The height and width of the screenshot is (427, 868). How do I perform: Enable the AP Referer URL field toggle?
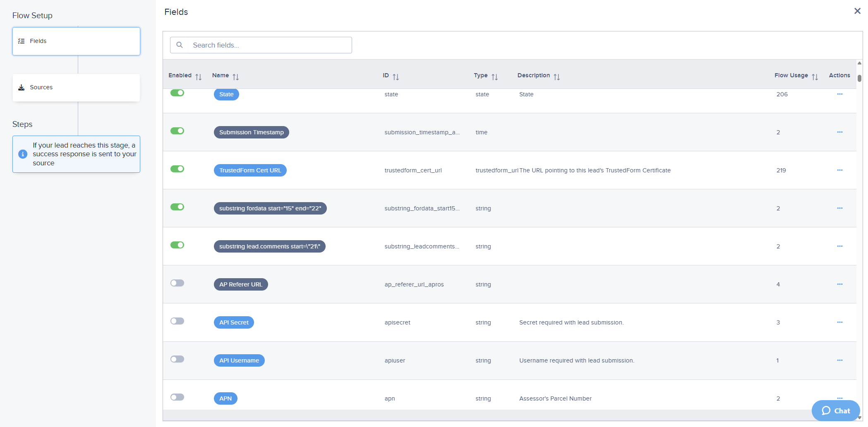pyautogui.click(x=177, y=283)
